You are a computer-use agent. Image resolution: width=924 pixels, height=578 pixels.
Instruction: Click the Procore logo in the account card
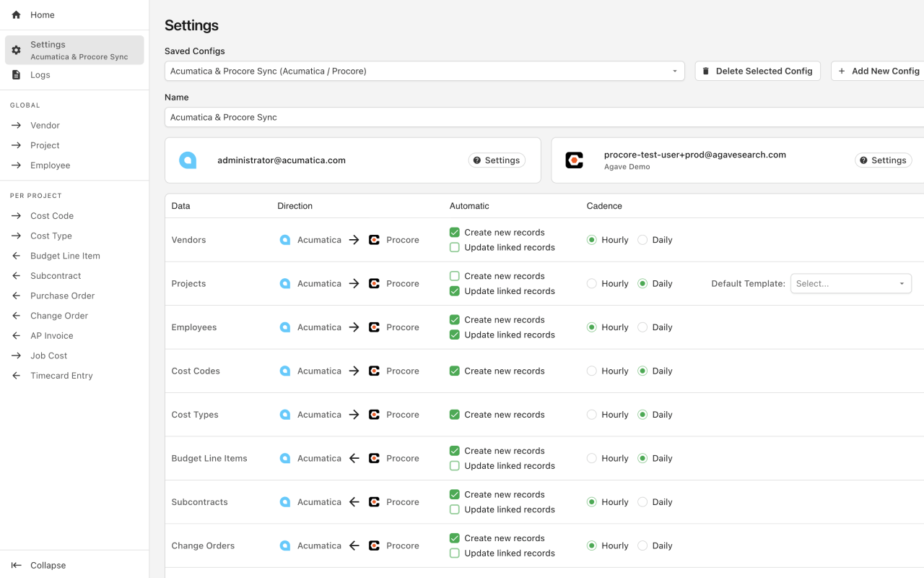point(574,160)
